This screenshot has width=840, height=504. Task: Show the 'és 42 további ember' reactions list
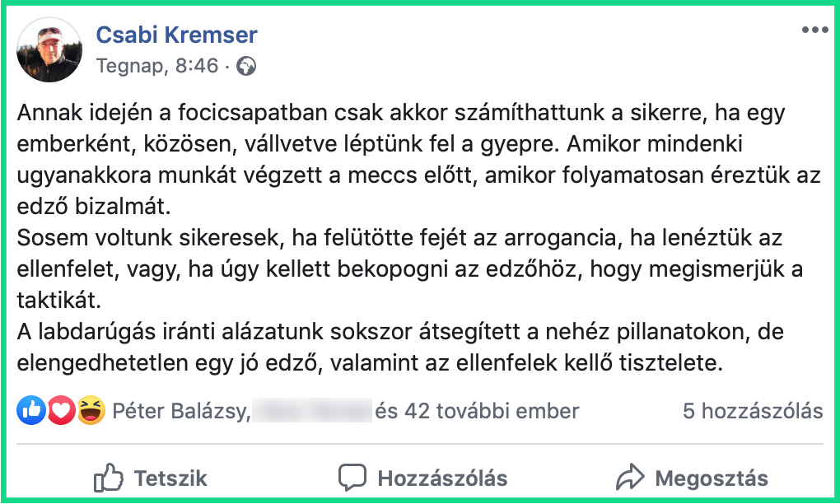(477, 410)
